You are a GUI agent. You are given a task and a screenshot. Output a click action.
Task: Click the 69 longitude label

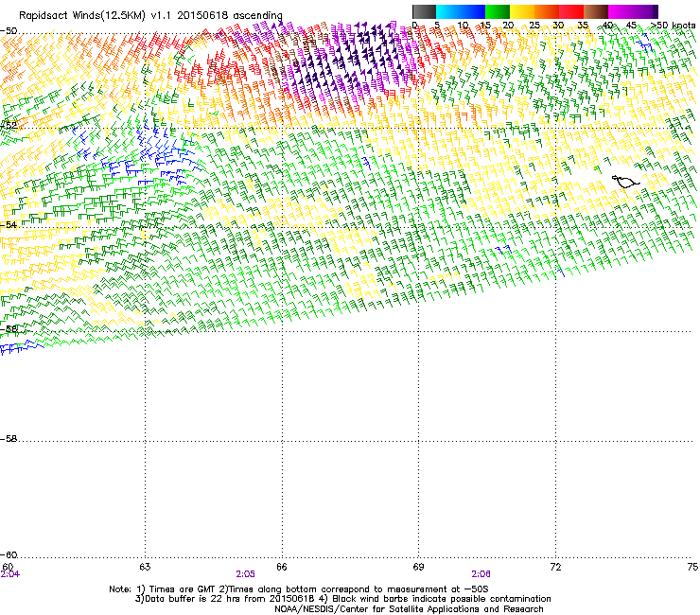418,567
